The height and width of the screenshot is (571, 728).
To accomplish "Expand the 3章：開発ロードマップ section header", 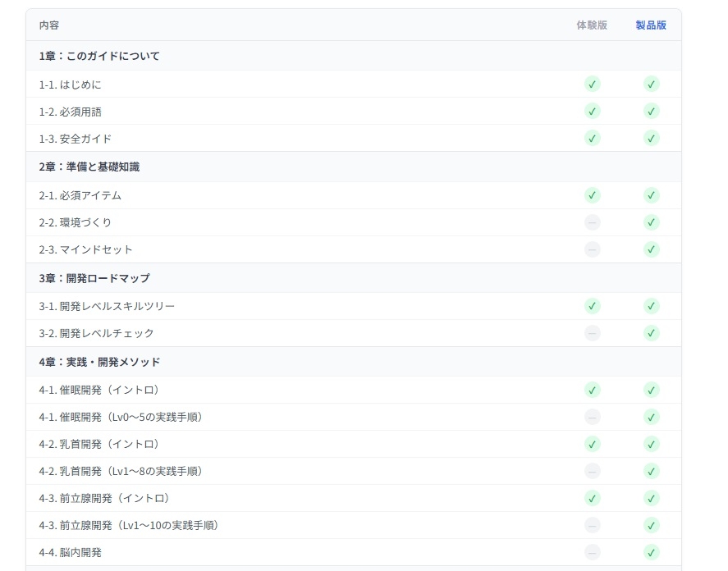I will coord(94,278).
